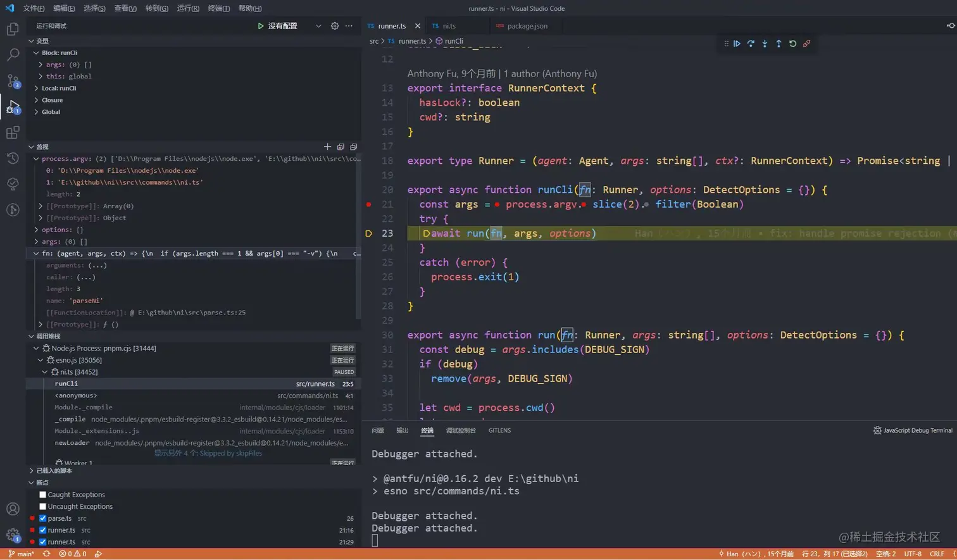Screen dimensions: 957x560
Task: Click errors and warnings count in status bar
Action: click(x=72, y=554)
